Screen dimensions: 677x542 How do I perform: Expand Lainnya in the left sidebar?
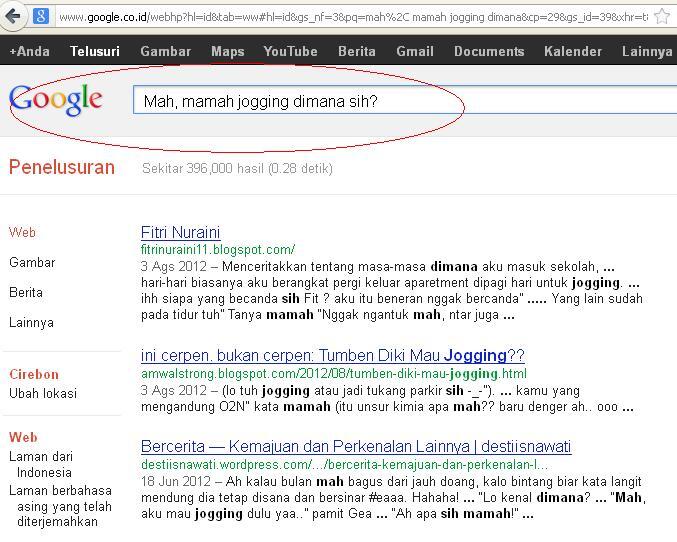point(31,323)
